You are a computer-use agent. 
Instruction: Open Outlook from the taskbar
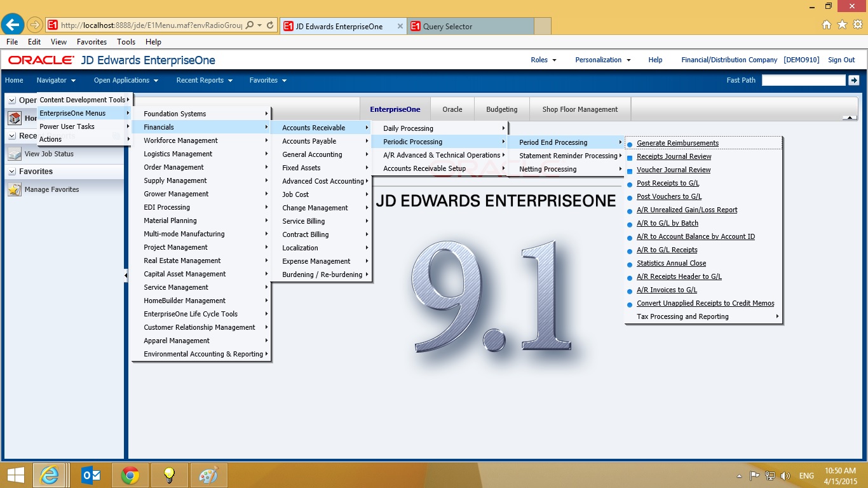coord(92,475)
